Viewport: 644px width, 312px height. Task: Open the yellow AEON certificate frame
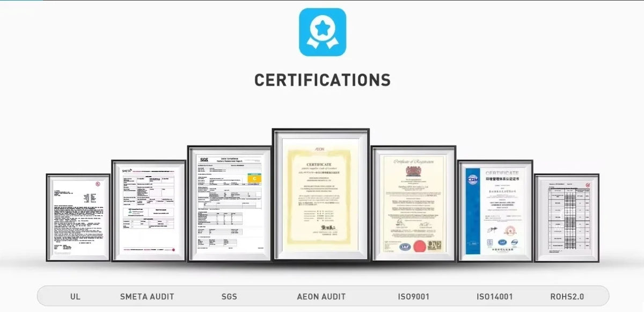click(x=321, y=195)
